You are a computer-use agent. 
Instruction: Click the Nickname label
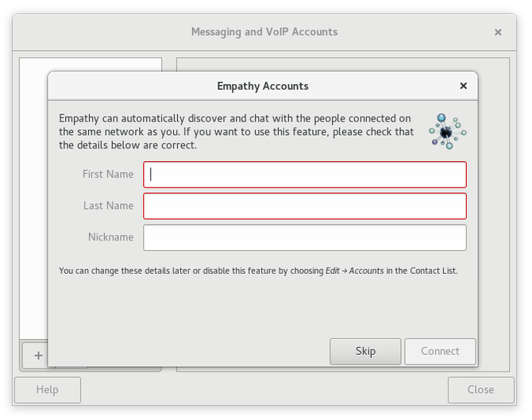click(x=110, y=237)
